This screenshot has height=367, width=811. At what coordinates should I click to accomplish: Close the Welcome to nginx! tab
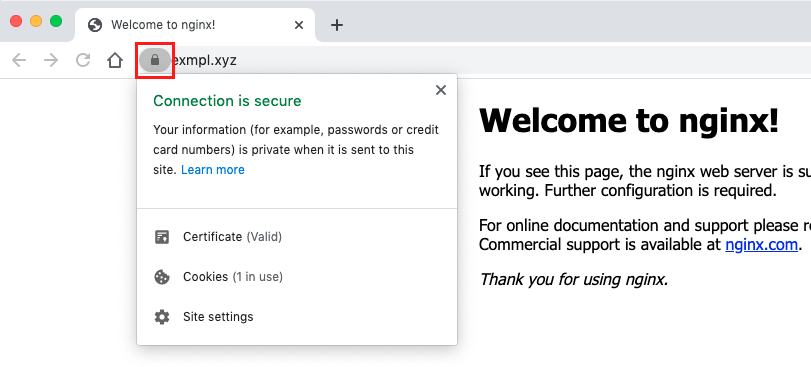pos(299,25)
